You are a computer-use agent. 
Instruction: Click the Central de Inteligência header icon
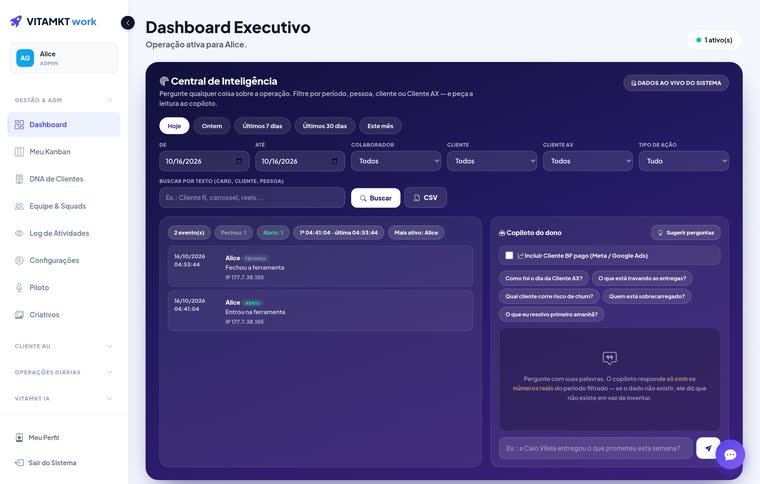pos(164,81)
